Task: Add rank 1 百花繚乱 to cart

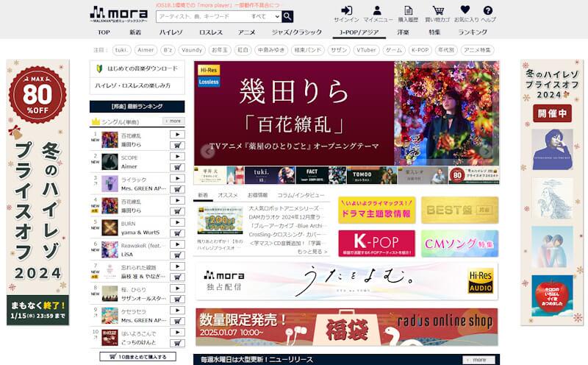Action: tap(177, 145)
